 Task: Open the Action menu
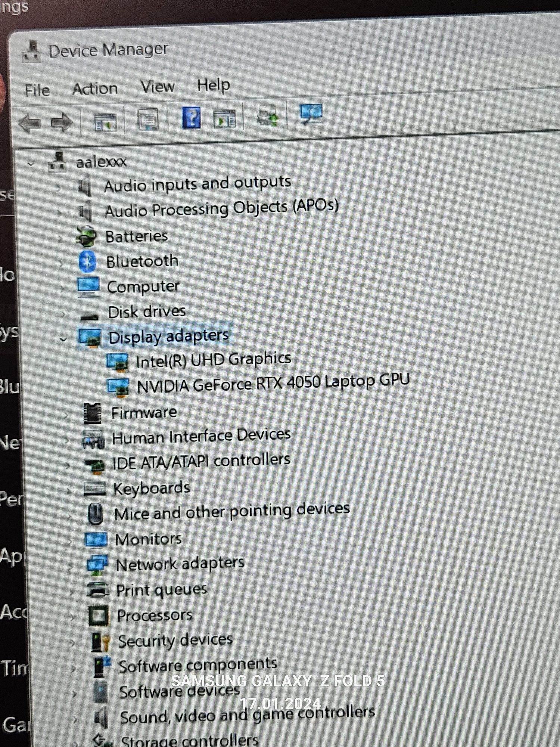[95, 89]
